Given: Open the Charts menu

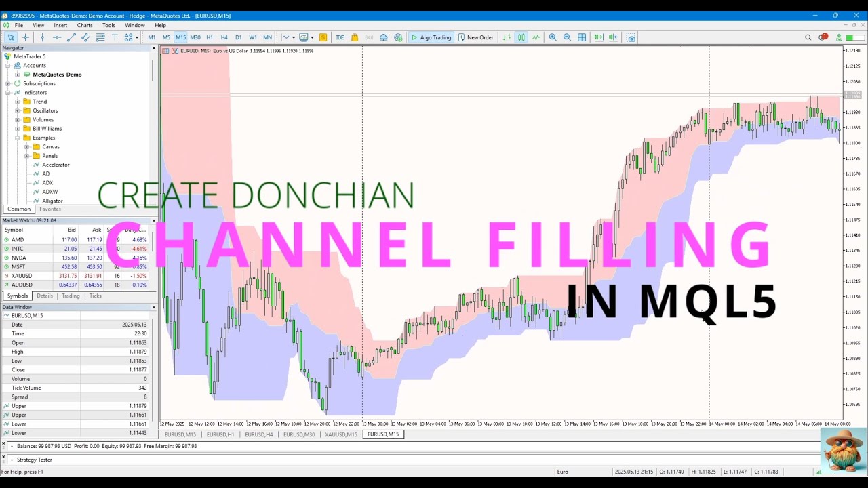Looking at the screenshot, I should click(85, 25).
